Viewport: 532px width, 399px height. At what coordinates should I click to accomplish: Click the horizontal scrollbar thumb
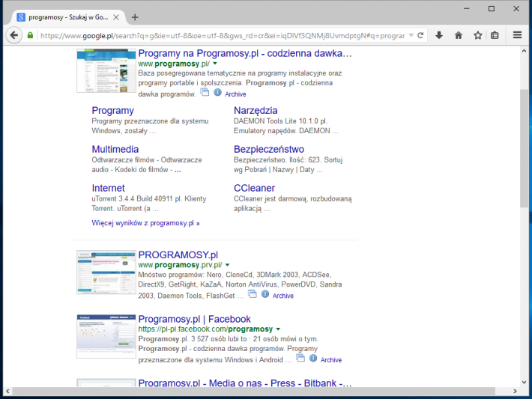[254, 392]
